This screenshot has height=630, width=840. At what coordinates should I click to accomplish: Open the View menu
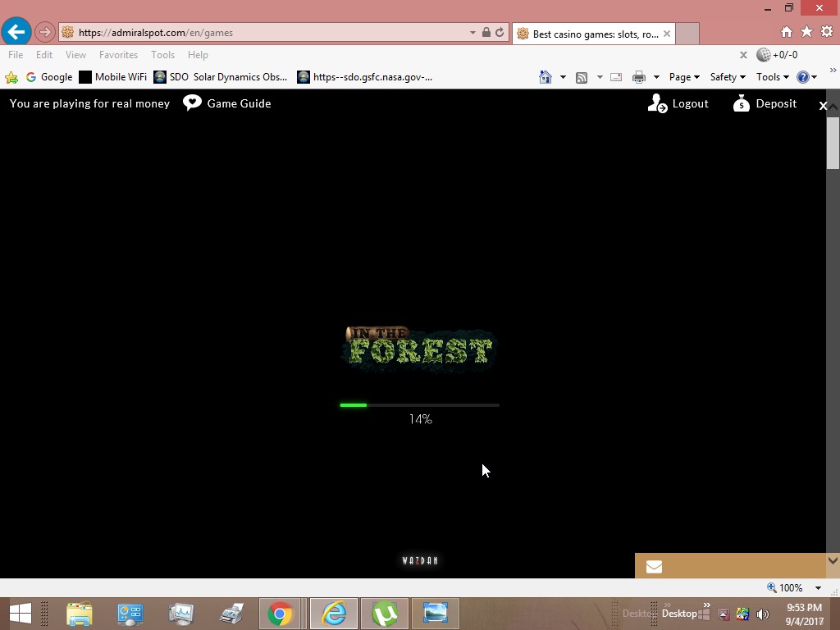click(x=75, y=55)
